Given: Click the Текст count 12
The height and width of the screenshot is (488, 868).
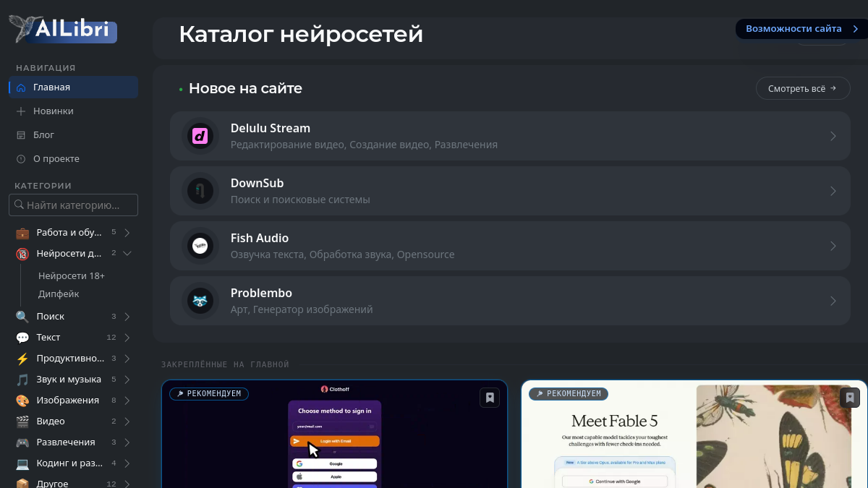Looking at the screenshot, I should (111, 338).
